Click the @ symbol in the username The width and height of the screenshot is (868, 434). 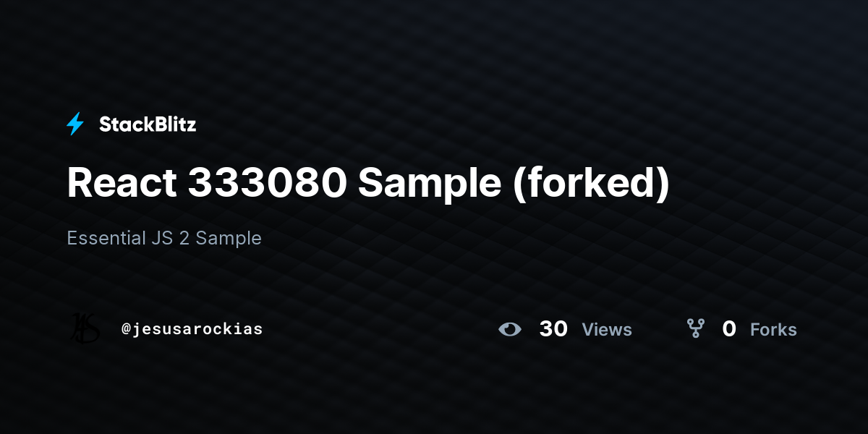tap(126, 330)
